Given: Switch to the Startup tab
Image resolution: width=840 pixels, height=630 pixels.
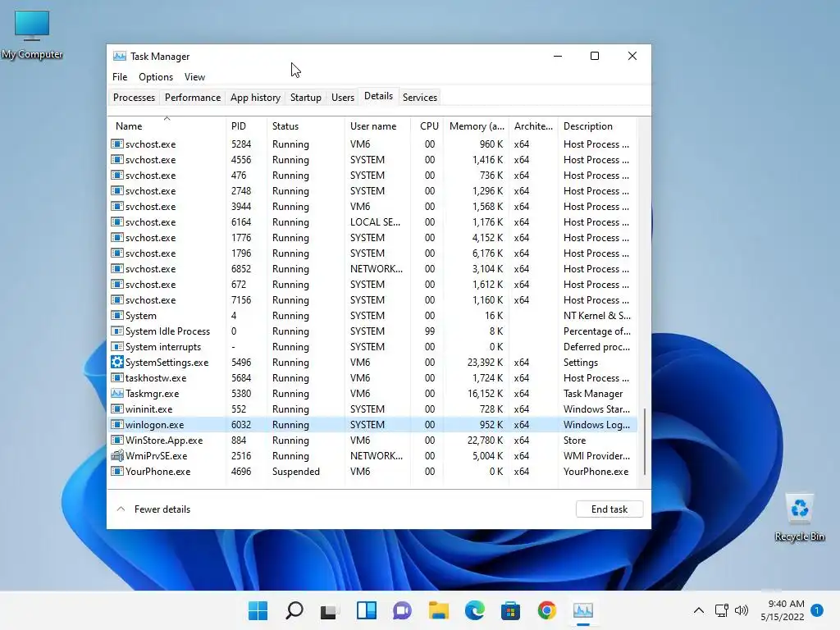Looking at the screenshot, I should (x=305, y=97).
